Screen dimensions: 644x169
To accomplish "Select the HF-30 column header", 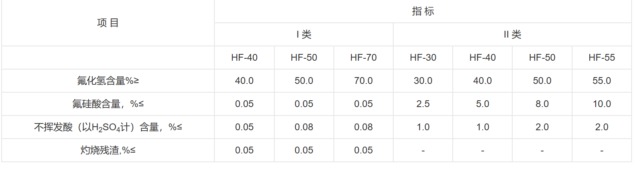I will click(423, 58).
